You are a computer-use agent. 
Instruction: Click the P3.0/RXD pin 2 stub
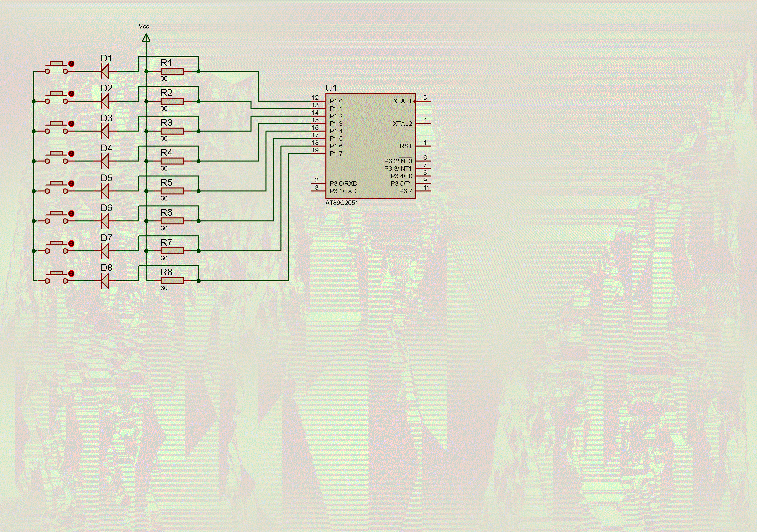point(318,183)
